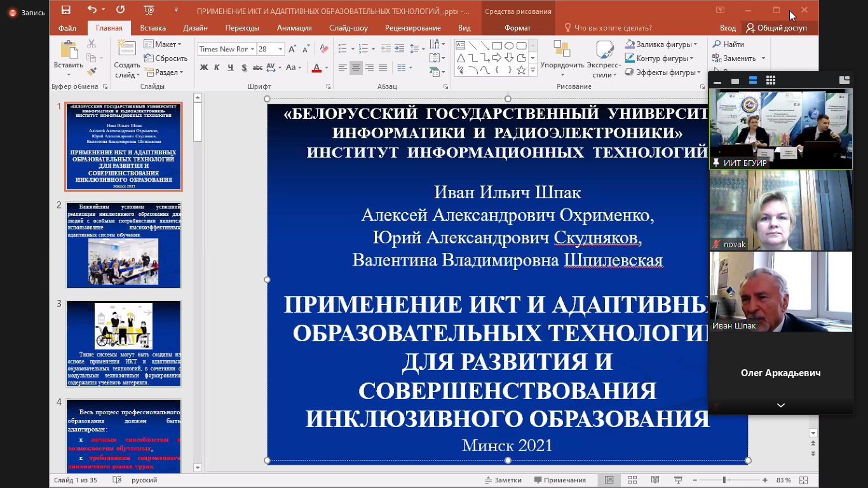Switch to the Рецензирование tab
Screen dimensions: 868x488
412,28
